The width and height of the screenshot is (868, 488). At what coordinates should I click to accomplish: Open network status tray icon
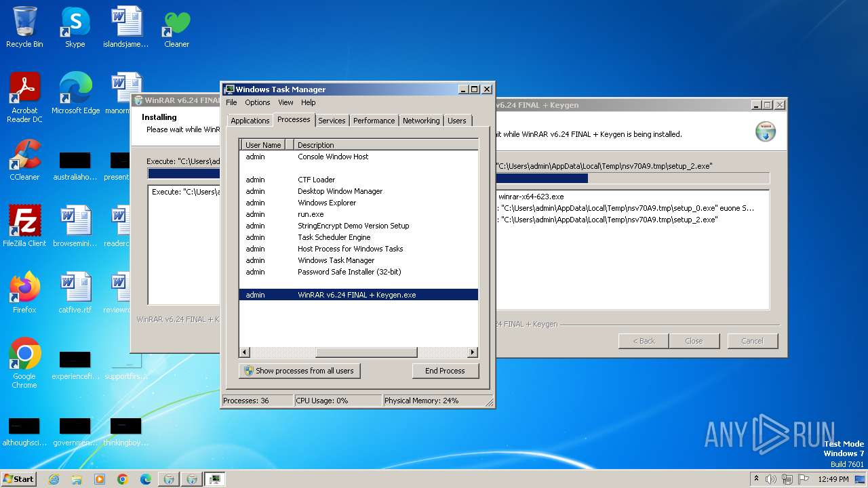pos(787,479)
